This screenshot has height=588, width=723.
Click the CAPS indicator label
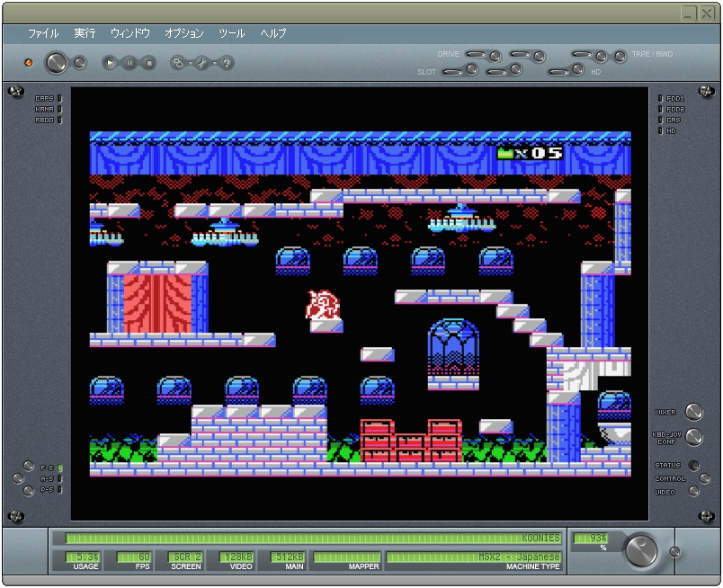[x=45, y=98]
